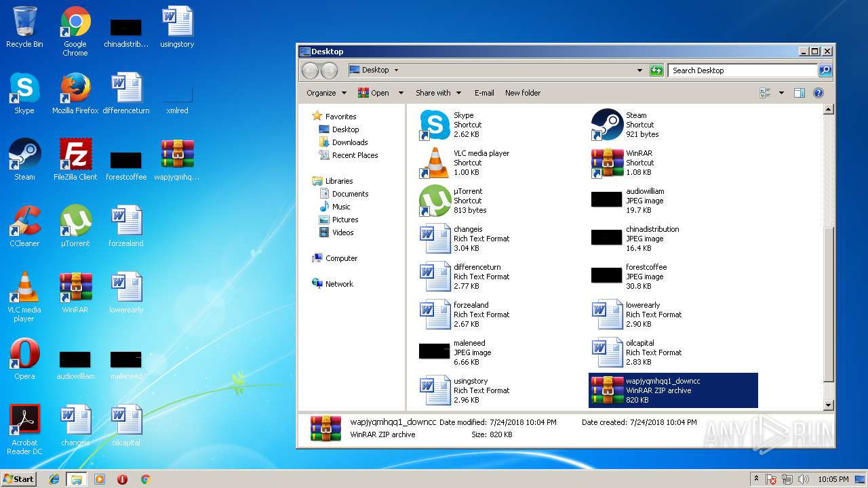The width and height of the screenshot is (868, 488).
Task: Click the Windows Explorer taskbar button
Action: click(x=77, y=479)
